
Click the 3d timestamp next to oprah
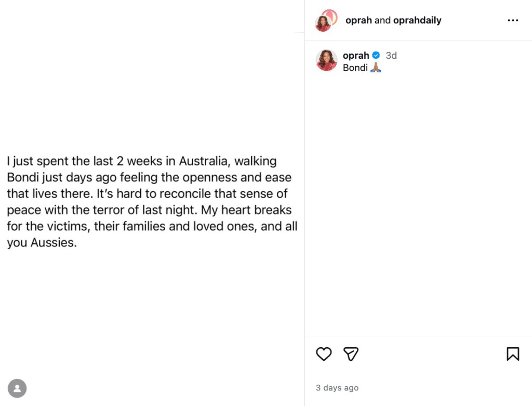(x=391, y=55)
